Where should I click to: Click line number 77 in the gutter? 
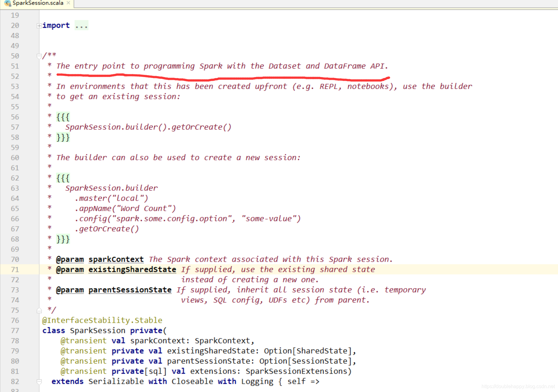pyautogui.click(x=15, y=331)
